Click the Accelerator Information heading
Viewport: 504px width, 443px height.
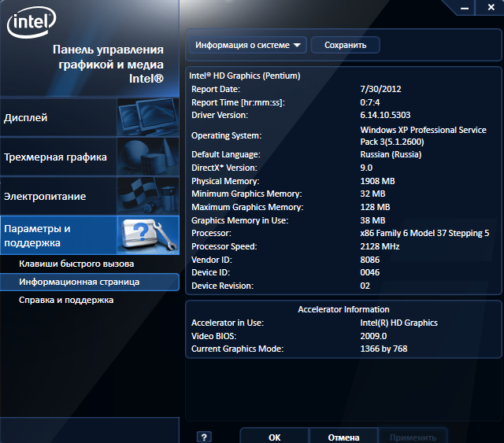pos(343,309)
